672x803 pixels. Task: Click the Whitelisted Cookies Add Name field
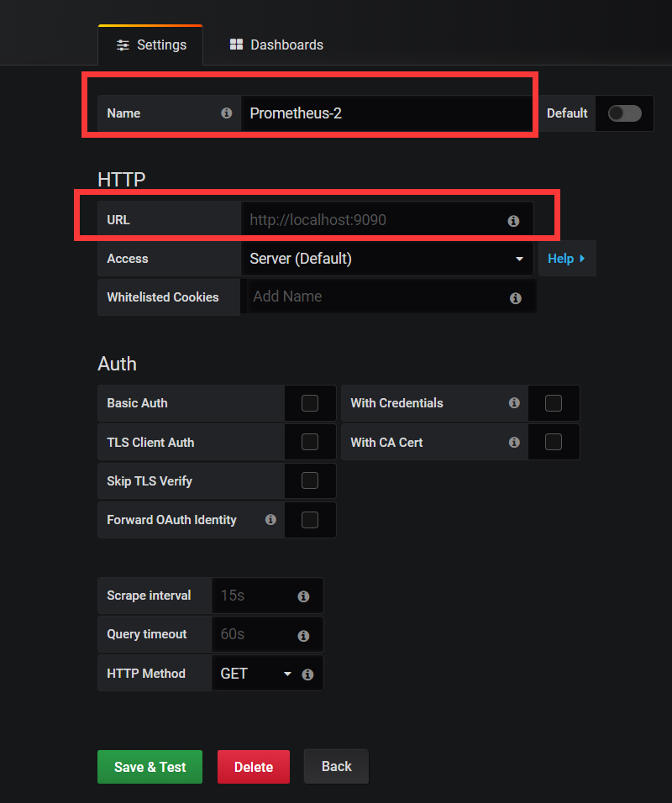[x=391, y=297]
